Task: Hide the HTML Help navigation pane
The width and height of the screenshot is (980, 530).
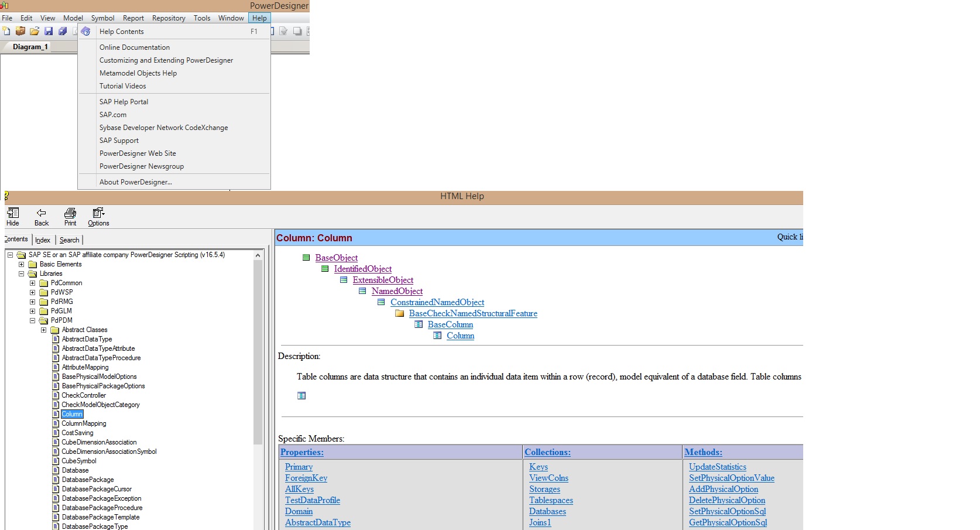Action: [x=13, y=217]
